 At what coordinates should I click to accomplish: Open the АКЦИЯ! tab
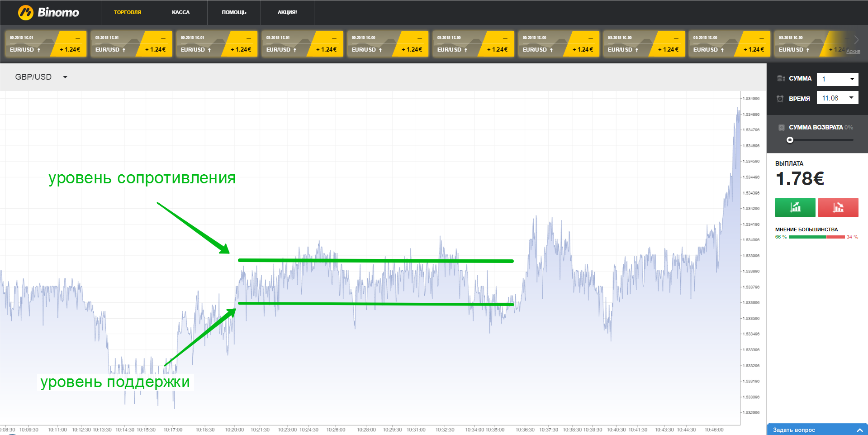click(x=287, y=12)
